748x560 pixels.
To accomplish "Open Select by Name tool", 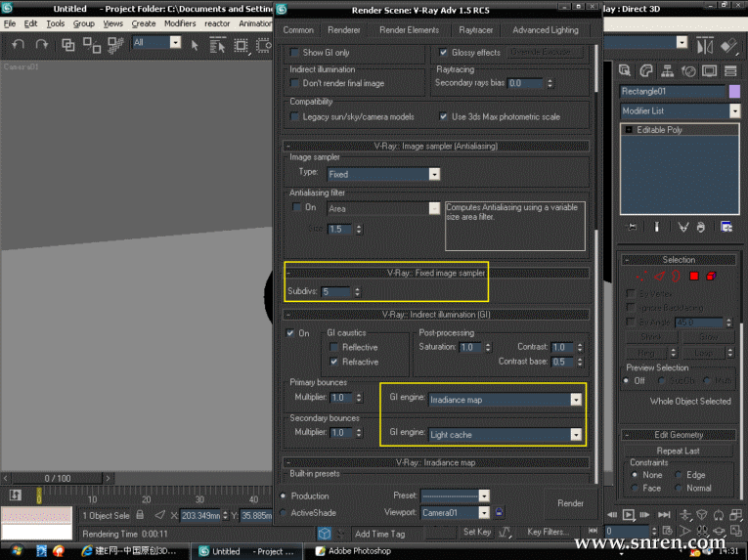I will (217, 46).
